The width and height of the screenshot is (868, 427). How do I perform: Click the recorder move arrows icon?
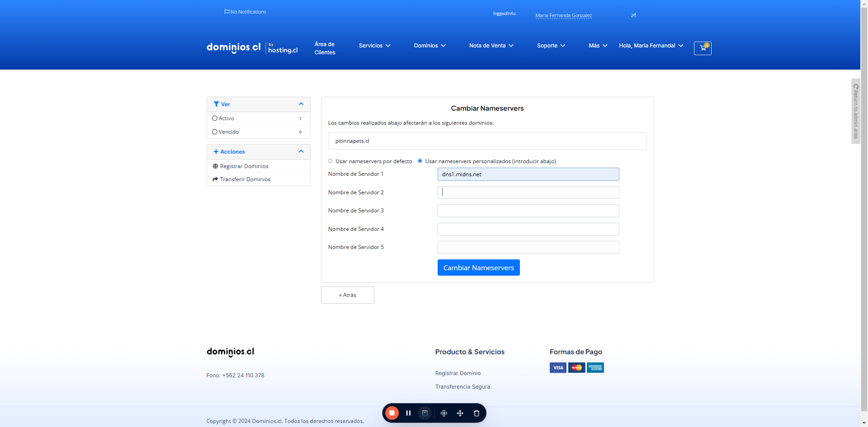460,413
